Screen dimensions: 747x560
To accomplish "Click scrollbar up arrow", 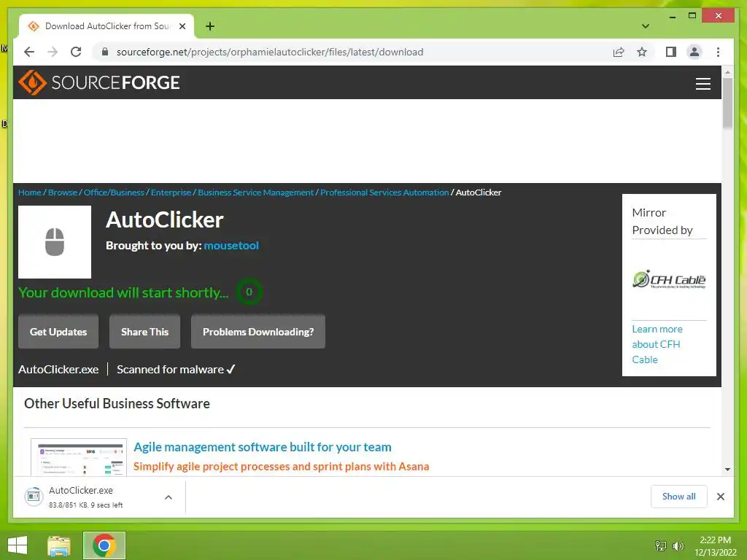I will (x=727, y=72).
